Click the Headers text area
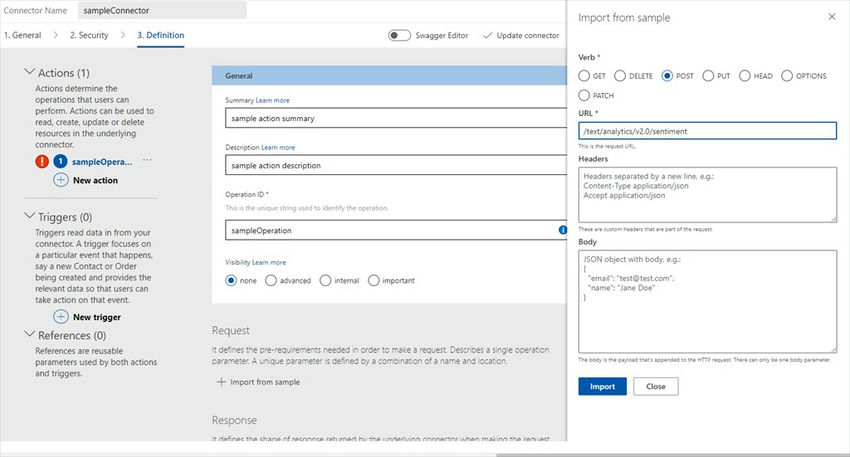Image resolution: width=850 pixels, height=457 pixels. tap(707, 195)
